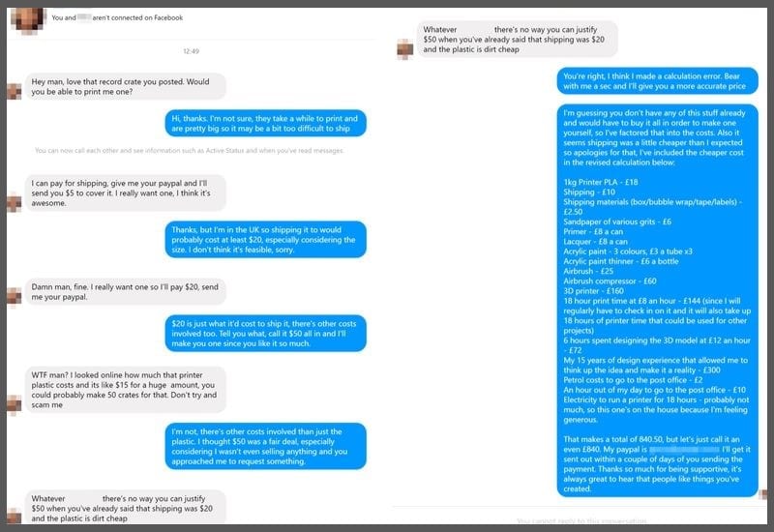Click the blurred profile picture at top left
The height and width of the screenshot is (532, 774).
click(29, 18)
